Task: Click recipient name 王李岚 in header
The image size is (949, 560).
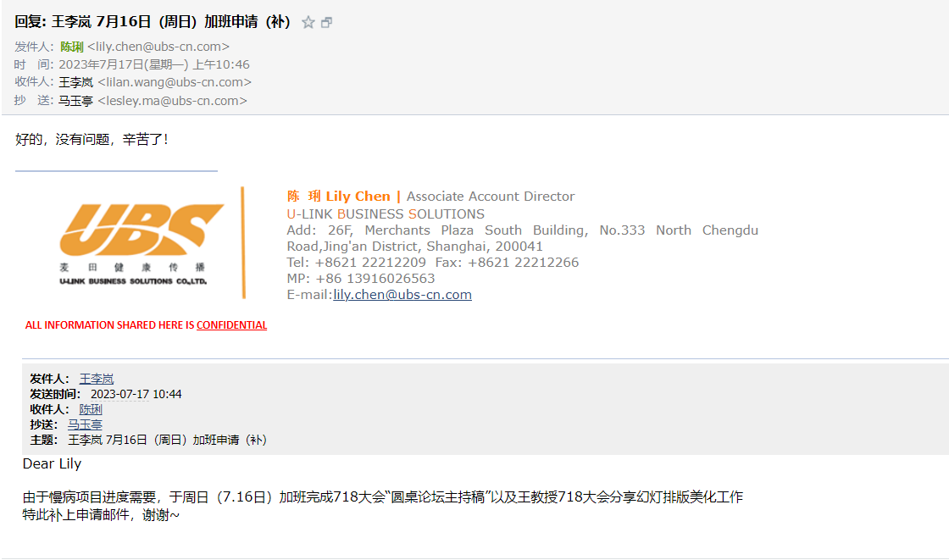Action: 75,82
